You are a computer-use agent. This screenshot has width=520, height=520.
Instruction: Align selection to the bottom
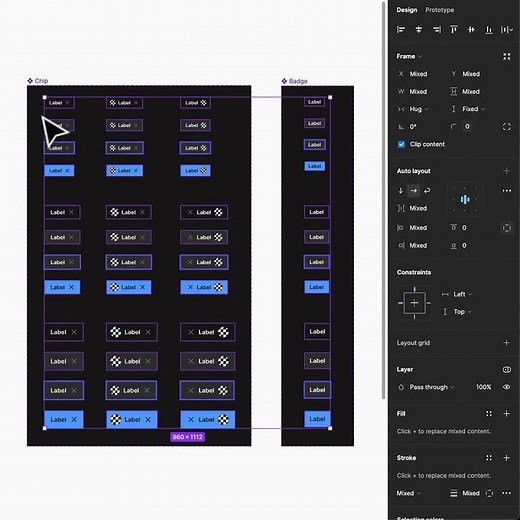(489, 30)
